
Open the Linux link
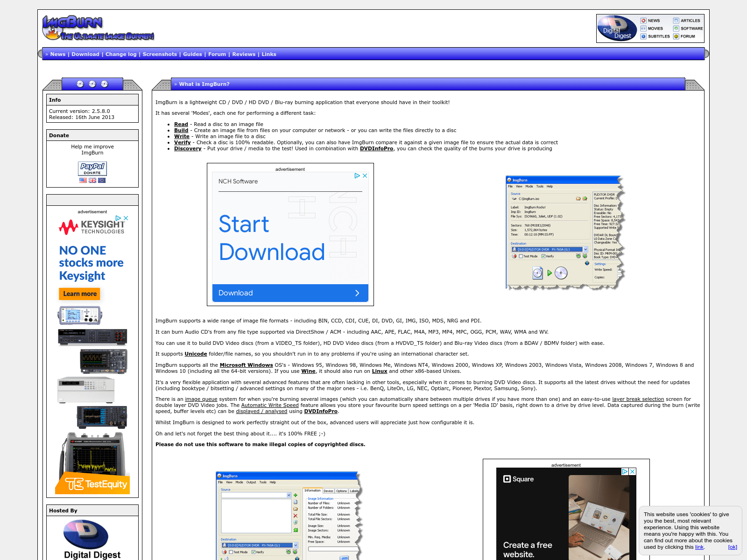(x=380, y=371)
